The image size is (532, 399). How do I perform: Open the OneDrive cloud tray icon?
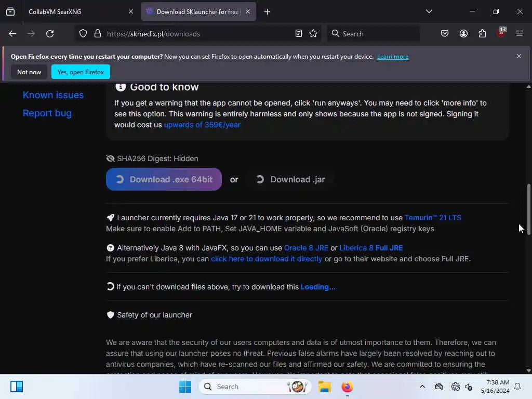(x=438, y=387)
